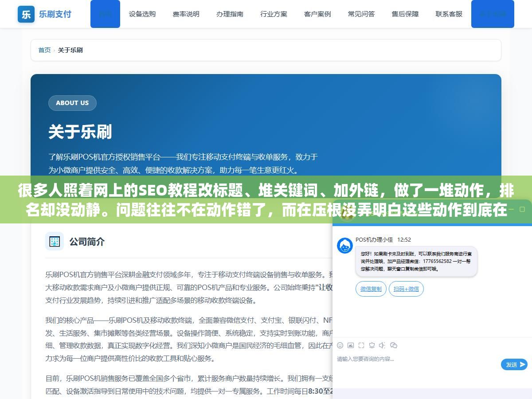The height and width of the screenshot is (399, 532).
Task: Click the 乐刷支付 brand name text
Action: click(x=55, y=14)
